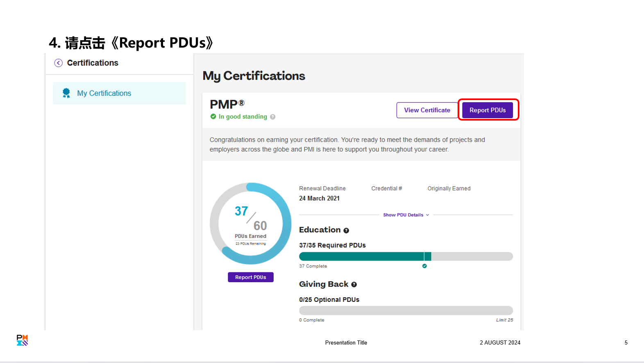Click the 37/35 Required PDUs text

[332, 245]
